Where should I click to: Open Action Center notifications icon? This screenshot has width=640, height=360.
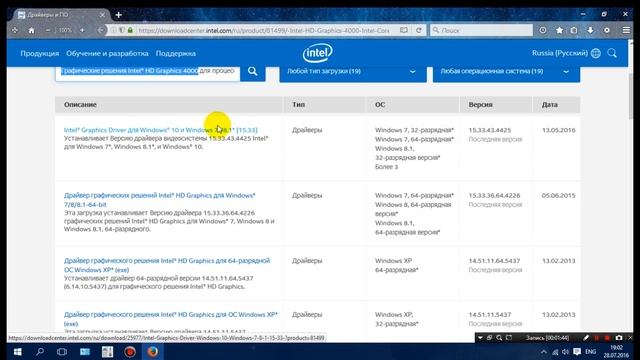577,352
